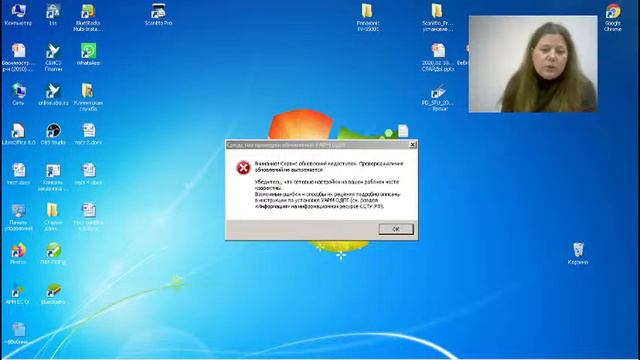Screen dimensions: 640x360
Task: Open the Корзина recycle bin
Action: point(578,254)
